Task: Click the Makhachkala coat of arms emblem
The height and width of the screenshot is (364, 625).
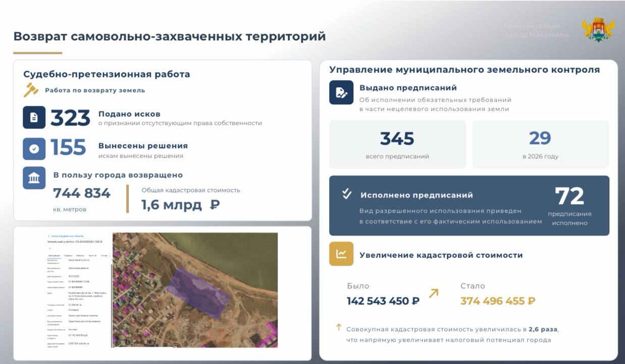Action: click(598, 30)
